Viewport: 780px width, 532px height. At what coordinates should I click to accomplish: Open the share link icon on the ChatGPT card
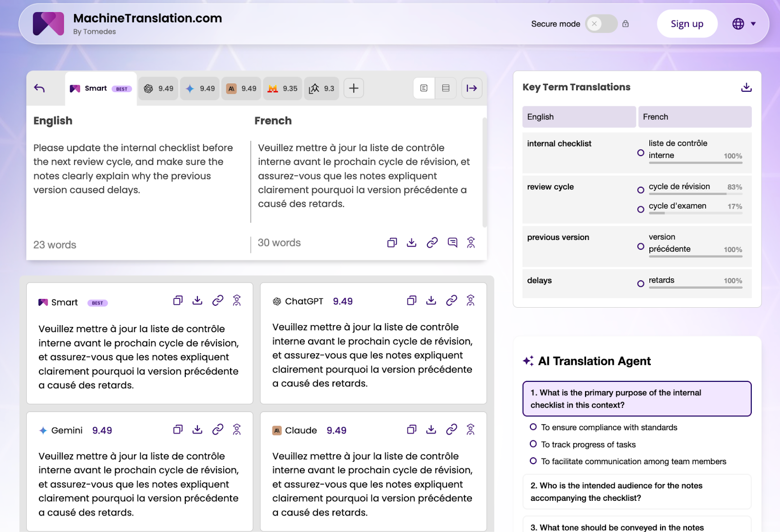click(x=451, y=300)
